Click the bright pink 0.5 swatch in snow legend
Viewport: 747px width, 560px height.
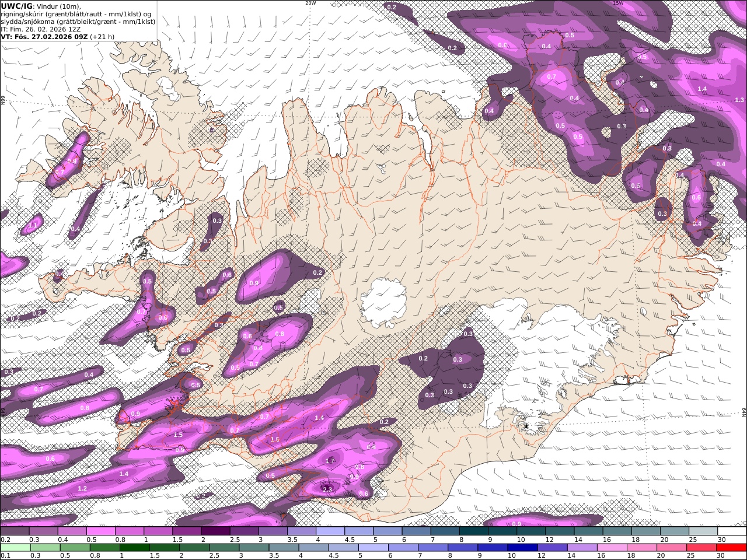[x=101, y=531]
